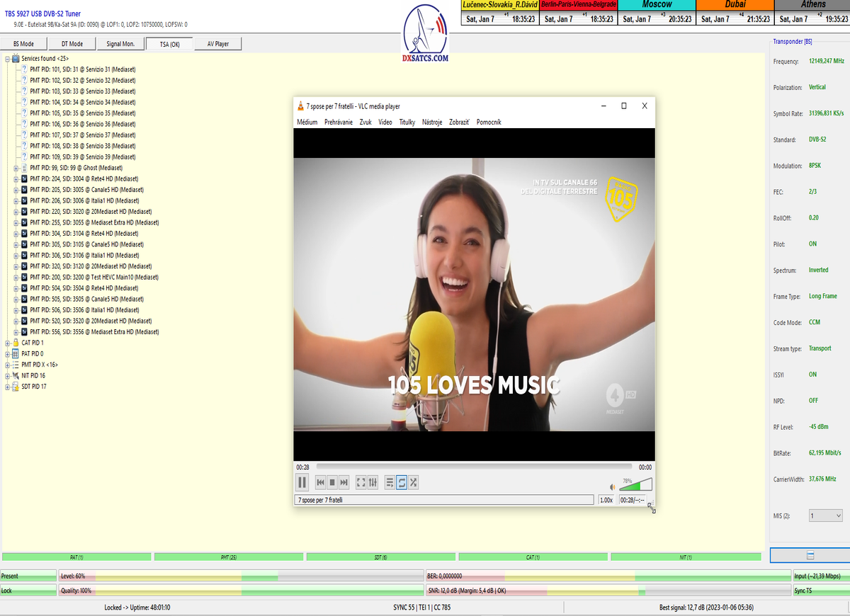
Task: Open the MIS stream dropdown
Action: (825, 515)
